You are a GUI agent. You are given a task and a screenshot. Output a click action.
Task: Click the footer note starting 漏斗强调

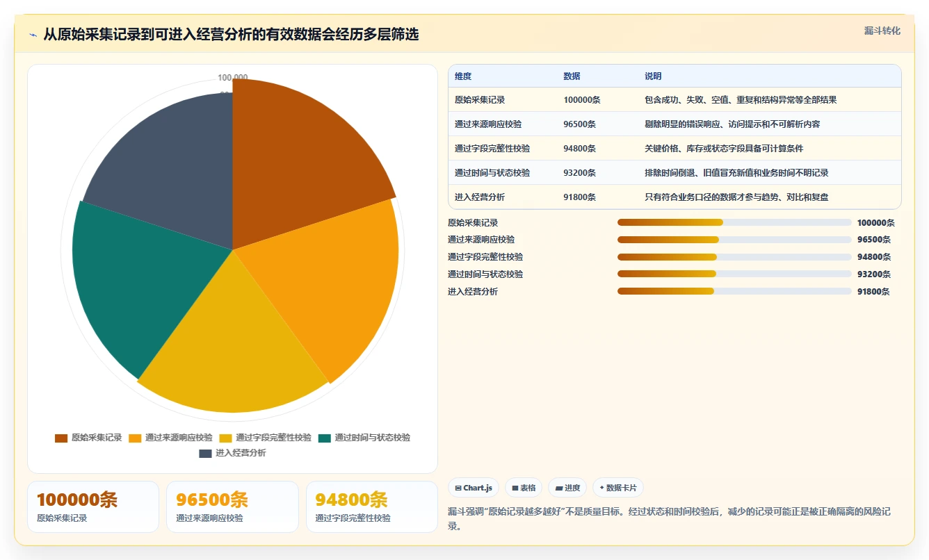670,519
